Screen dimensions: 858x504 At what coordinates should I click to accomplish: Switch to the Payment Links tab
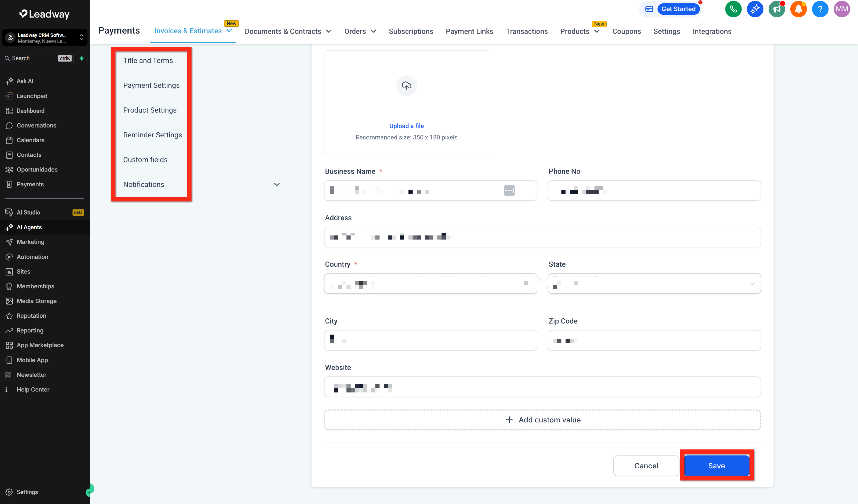pos(469,31)
